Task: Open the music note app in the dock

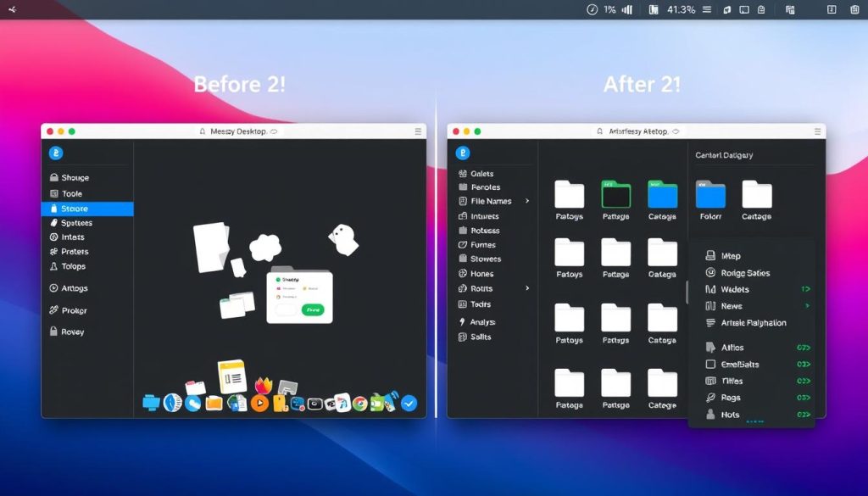Action: pyautogui.click(x=342, y=403)
